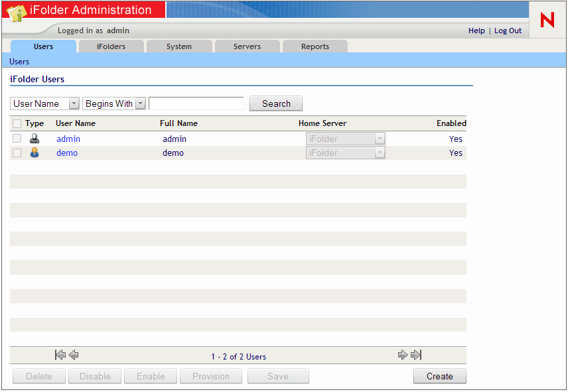This screenshot has height=392, width=568.
Task: Go to the first page of users
Action: click(60, 355)
